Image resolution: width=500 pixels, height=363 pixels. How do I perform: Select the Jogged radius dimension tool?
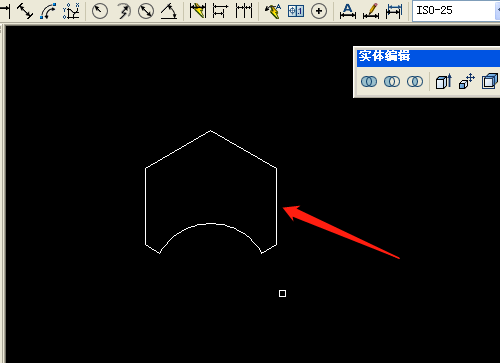(x=123, y=11)
